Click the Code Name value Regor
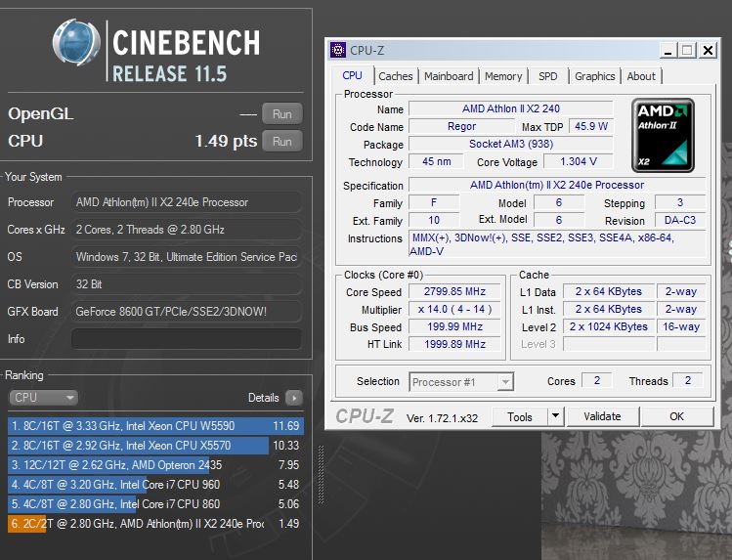Viewport: 732px width, 560px height. [x=461, y=126]
